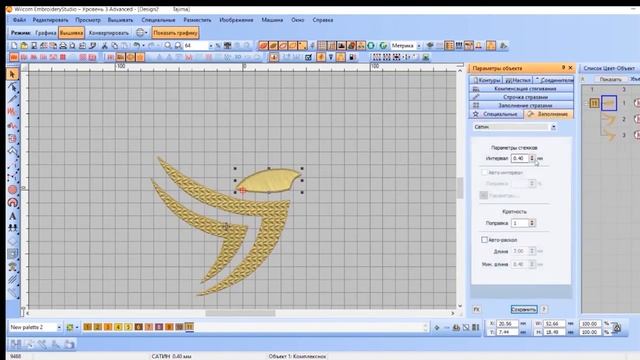640x360 pixels.
Task: Click the lock proportions icon near size fields
Action: pos(618,327)
